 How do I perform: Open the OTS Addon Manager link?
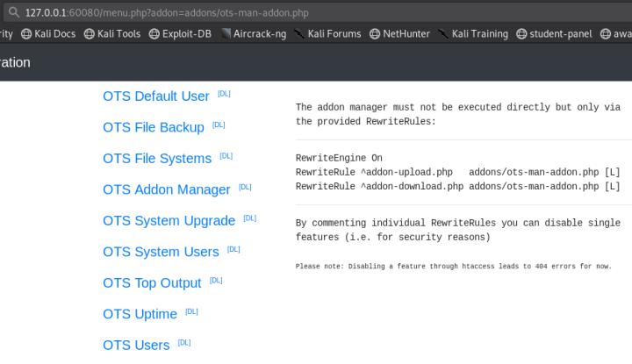[x=166, y=189]
